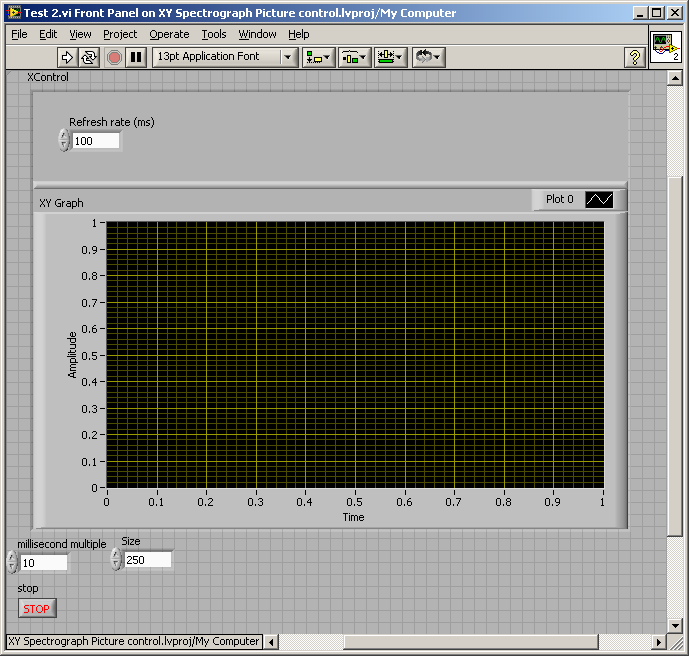The width and height of the screenshot is (689, 656).
Task: Click the vertical scrollbar thumb
Action: (674, 356)
